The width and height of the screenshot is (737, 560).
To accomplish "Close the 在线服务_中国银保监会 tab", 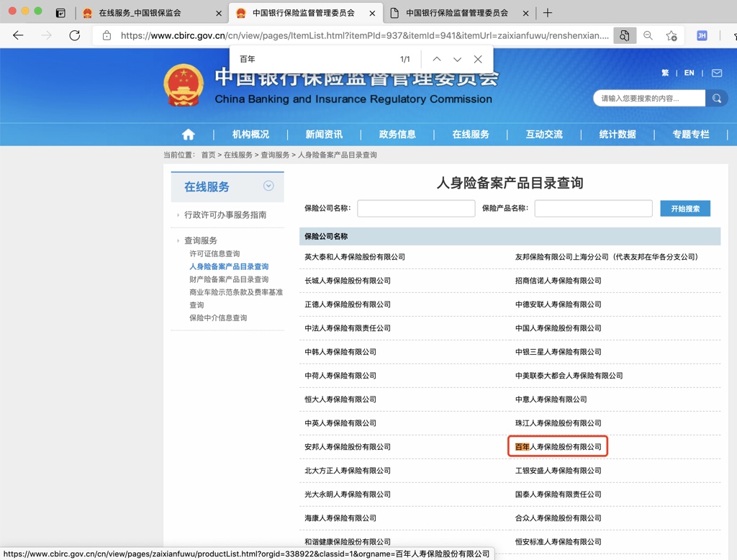I will (219, 13).
